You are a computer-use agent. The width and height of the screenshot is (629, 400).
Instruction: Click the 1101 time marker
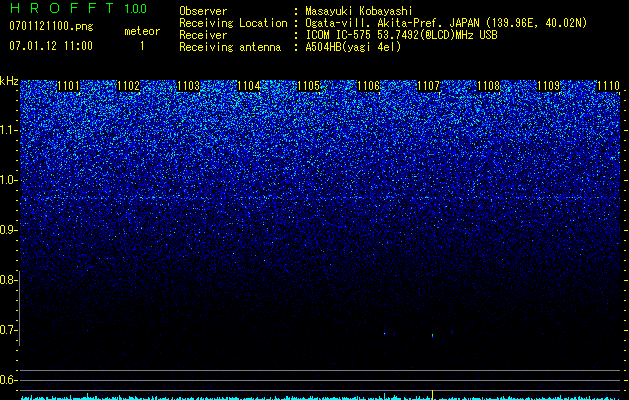[x=69, y=86]
